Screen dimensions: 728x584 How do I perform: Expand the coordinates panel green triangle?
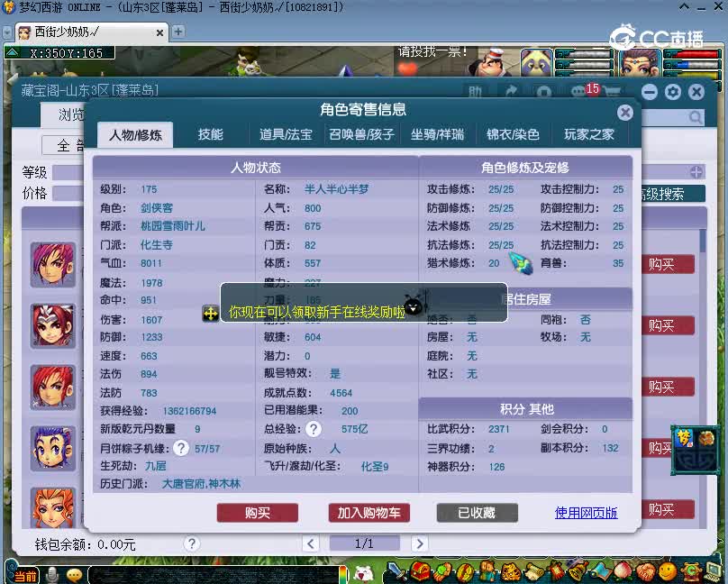pos(12,52)
